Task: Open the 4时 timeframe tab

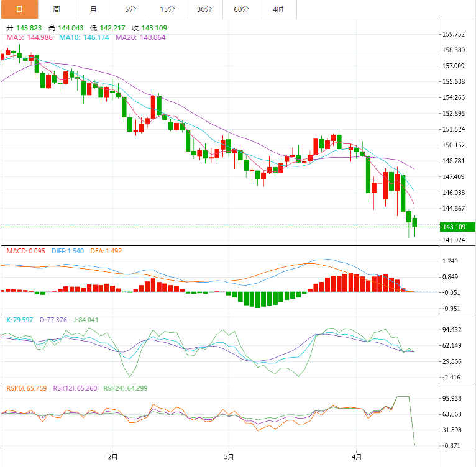Action: [x=278, y=9]
